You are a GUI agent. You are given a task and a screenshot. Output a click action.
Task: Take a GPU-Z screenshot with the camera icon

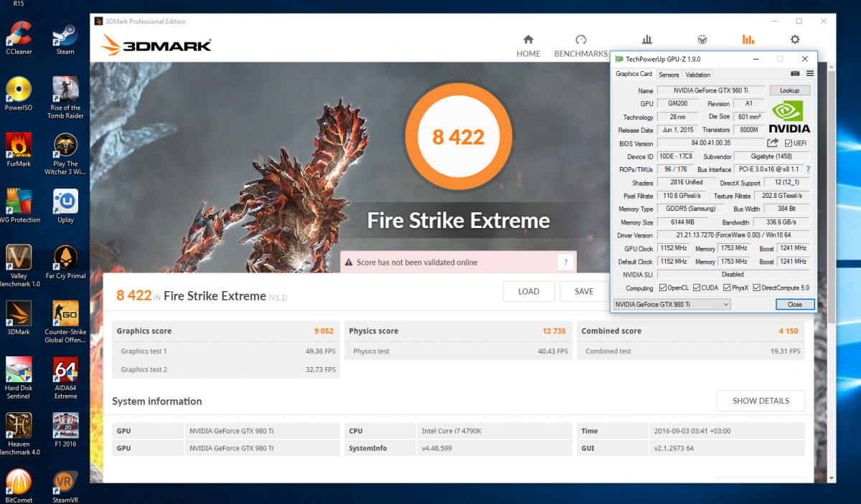(795, 74)
